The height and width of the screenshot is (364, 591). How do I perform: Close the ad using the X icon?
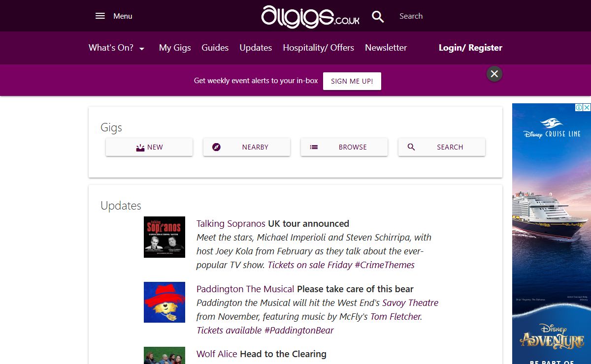(x=587, y=107)
